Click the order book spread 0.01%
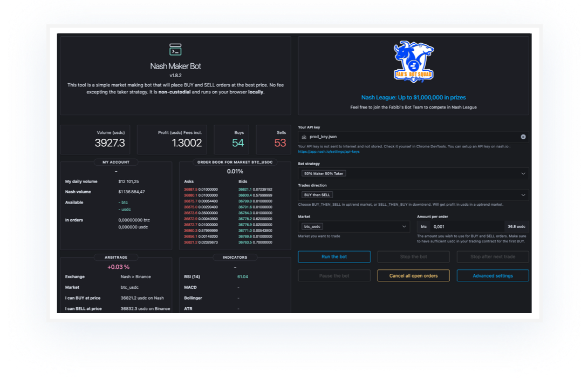 tap(235, 172)
